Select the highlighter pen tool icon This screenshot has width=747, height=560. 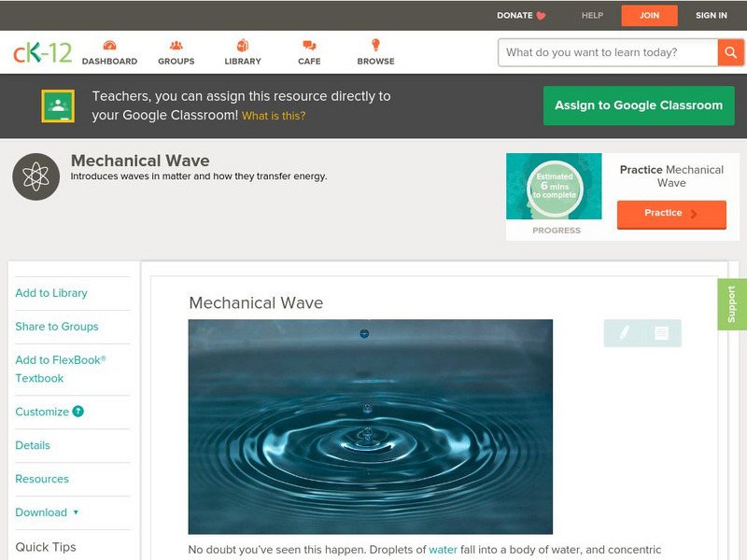624,333
